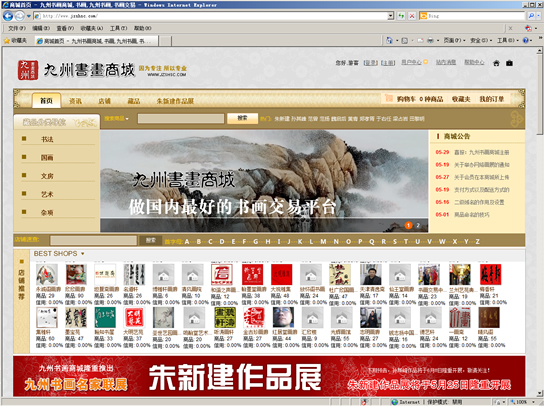The width and height of the screenshot is (544, 406).
Task: Click the Refresh icon beside address bar
Action: (401, 16)
